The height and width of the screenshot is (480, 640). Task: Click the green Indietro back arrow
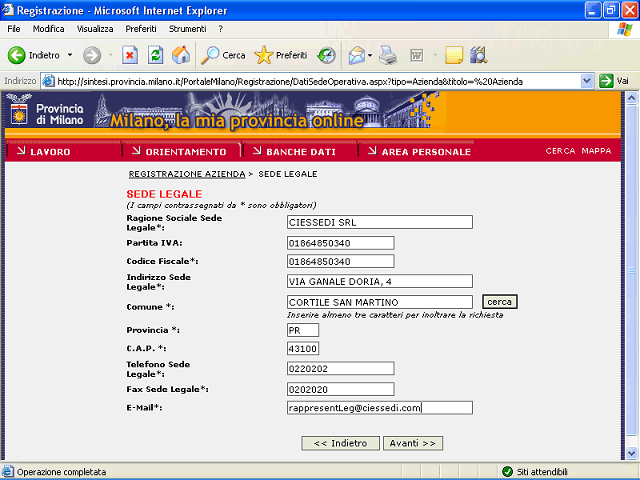16,55
